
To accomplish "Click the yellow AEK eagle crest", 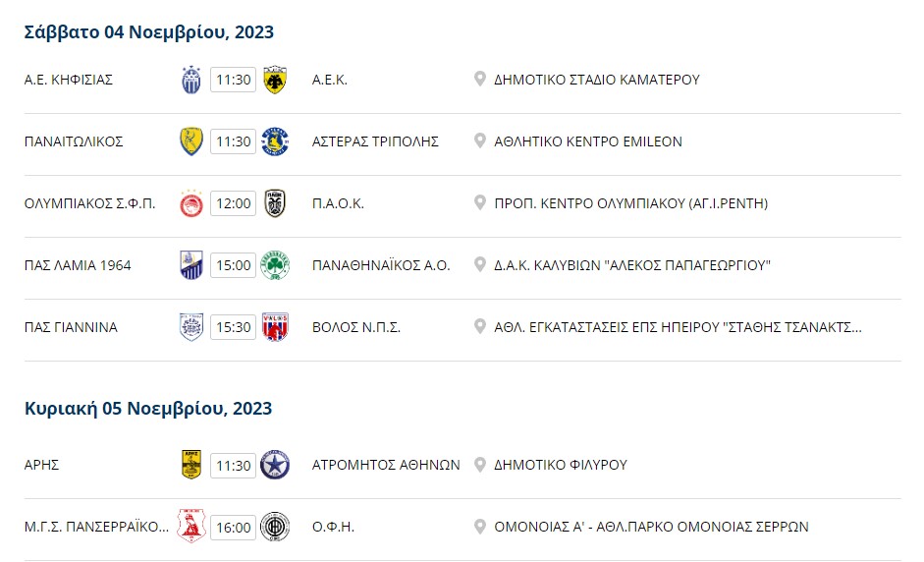I will [x=275, y=80].
